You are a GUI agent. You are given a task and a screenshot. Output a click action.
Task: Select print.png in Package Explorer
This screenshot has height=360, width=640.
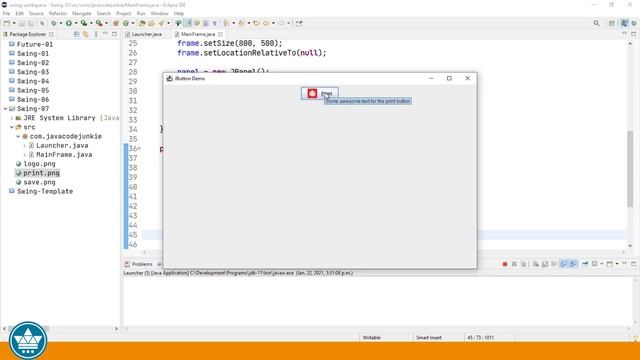41,173
